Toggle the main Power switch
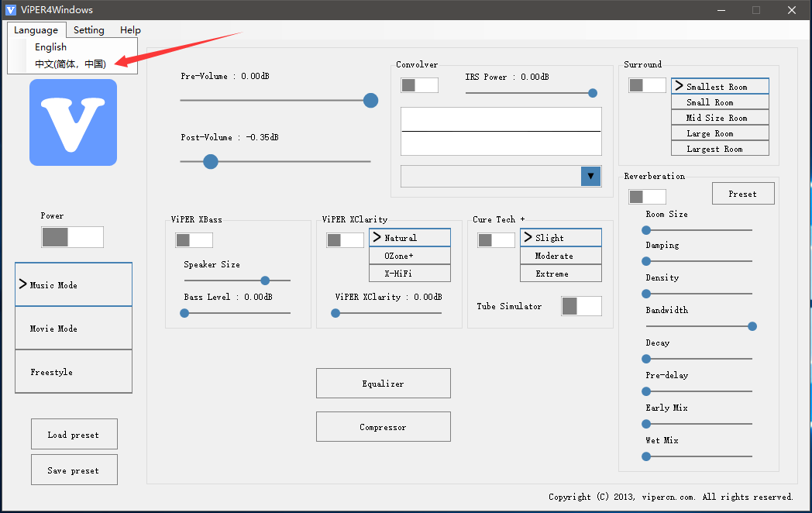812x513 pixels. tap(73, 237)
